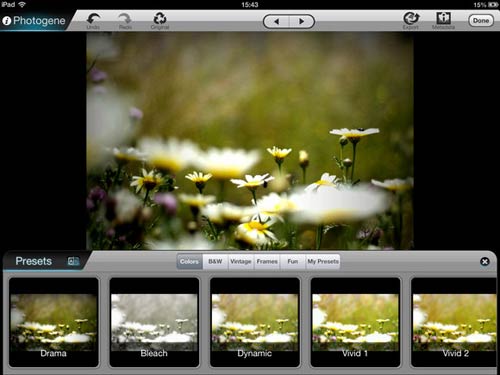Close the Presets panel
Screen dimensions: 500x375
point(485,262)
